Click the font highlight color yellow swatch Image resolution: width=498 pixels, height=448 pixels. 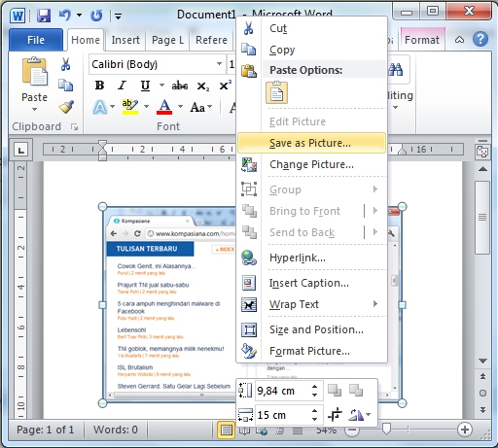(130, 107)
